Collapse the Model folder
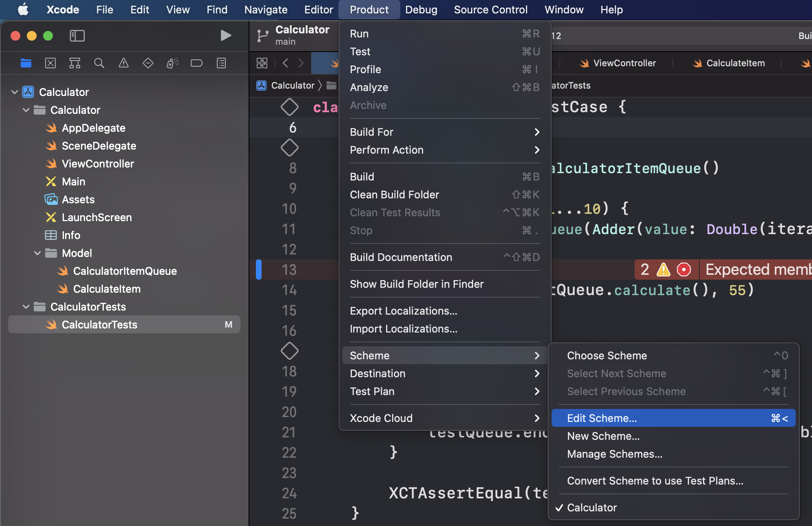 click(x=37, y=253)
